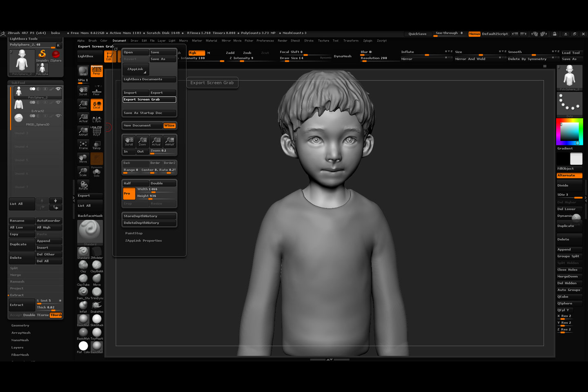
Task: Open the Preferences menu
Action: (x=265, y=41)
